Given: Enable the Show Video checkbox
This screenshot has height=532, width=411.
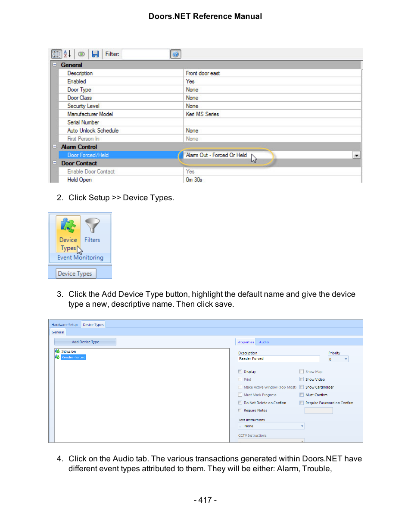Looking at the screenshot, I should tap(302, 380).
